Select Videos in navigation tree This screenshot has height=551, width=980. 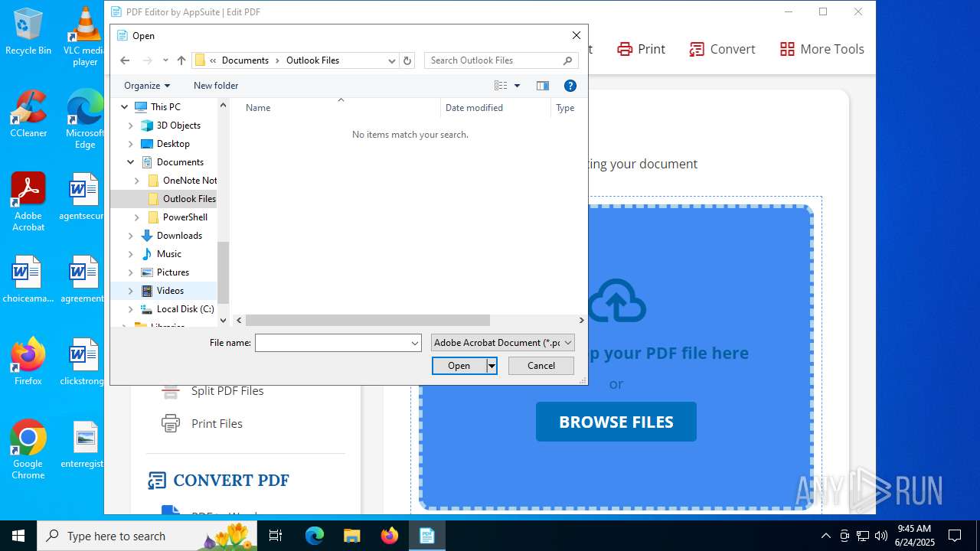170,291
